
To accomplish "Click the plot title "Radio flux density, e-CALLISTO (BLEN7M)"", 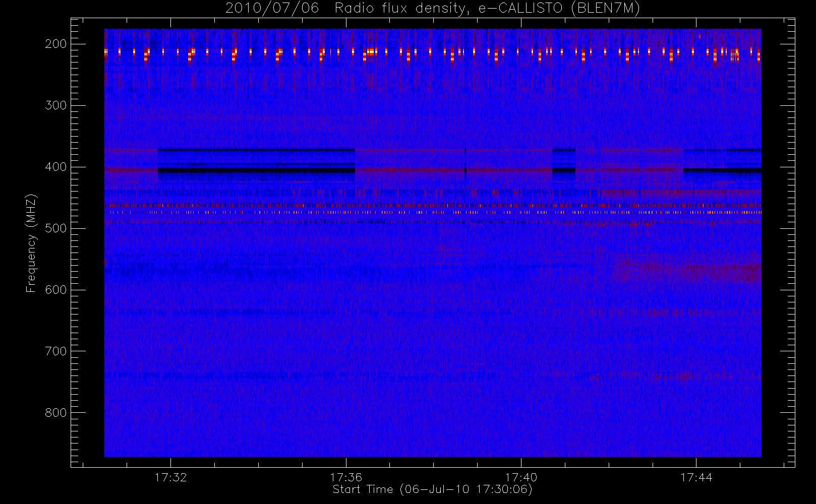I will (x=487, y=9).
